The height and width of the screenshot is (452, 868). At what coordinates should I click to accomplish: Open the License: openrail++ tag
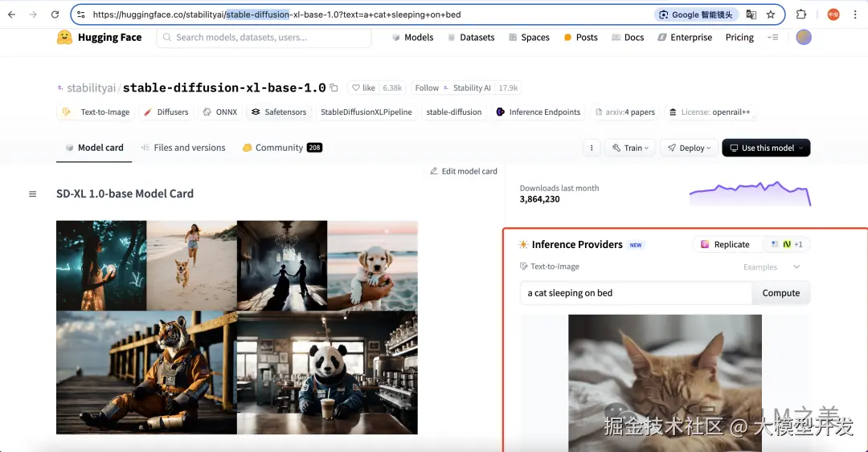click(710, 112)
